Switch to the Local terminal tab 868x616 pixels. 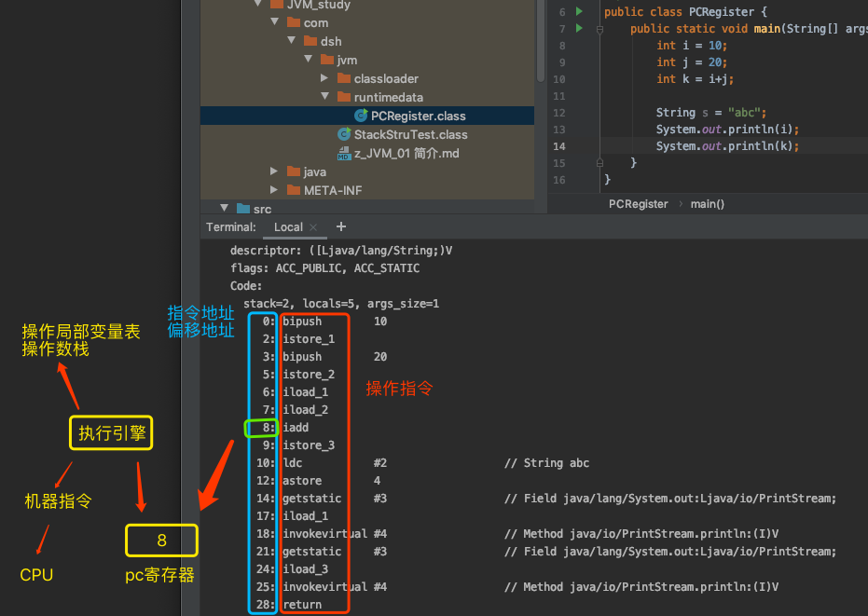click(288, 226)
